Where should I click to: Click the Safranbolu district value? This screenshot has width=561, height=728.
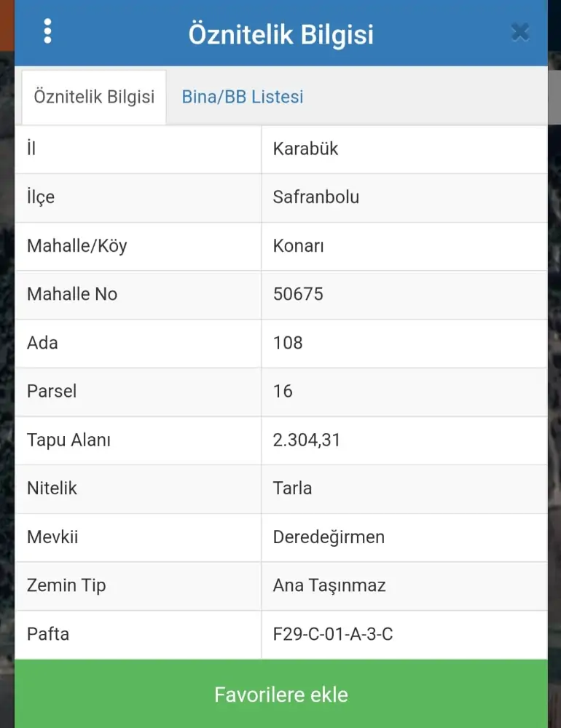coord(316,197)
